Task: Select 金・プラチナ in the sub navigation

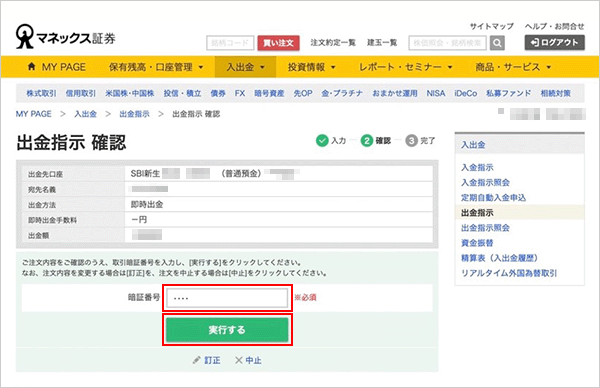Action: coord(342,93)
